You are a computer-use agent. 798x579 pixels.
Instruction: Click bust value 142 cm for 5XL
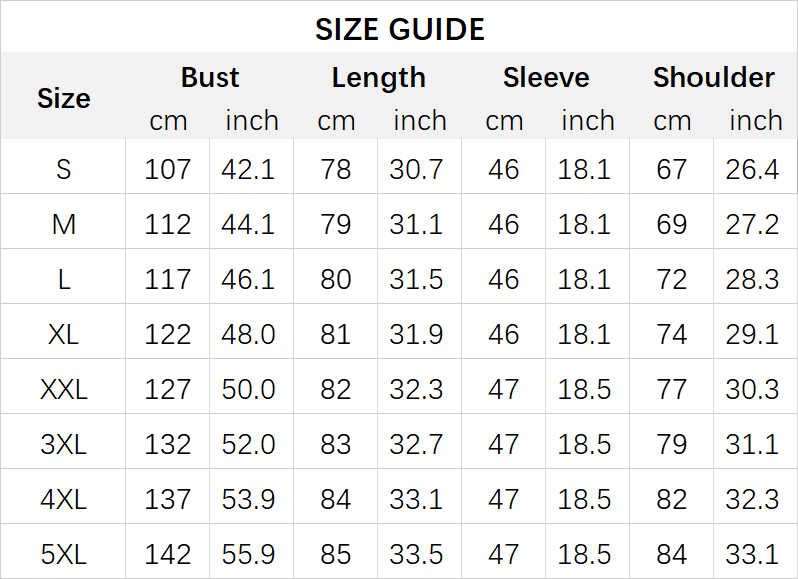[167, 553]
